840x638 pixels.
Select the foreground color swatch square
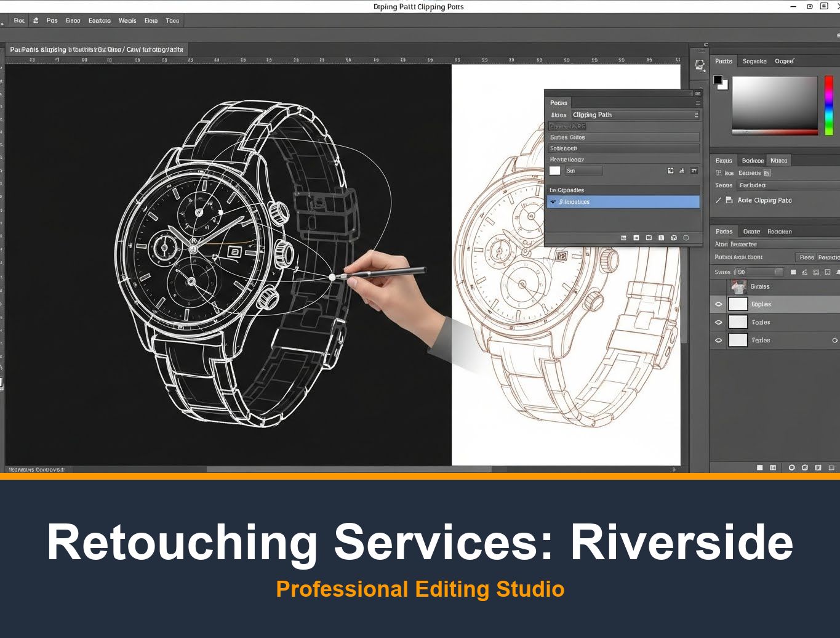click(718, 79)
